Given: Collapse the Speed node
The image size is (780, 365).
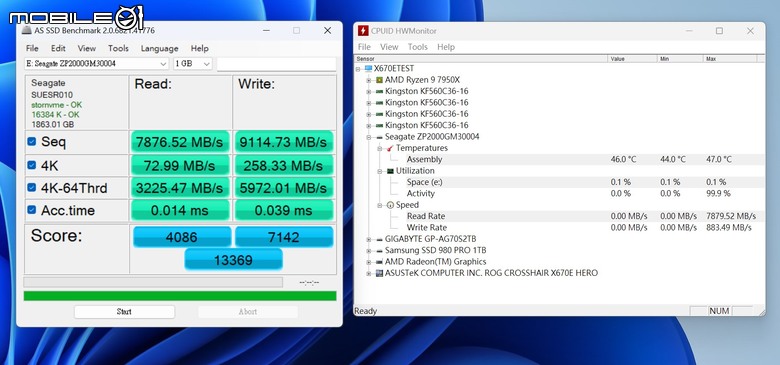Looking at the screenshot, I should (x=380, y=205).
